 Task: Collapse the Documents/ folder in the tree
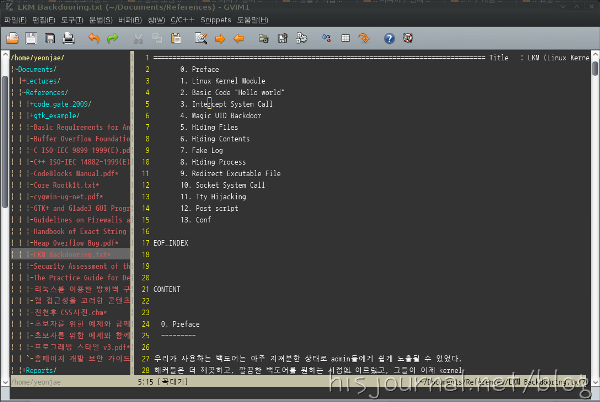pos(36,69)
